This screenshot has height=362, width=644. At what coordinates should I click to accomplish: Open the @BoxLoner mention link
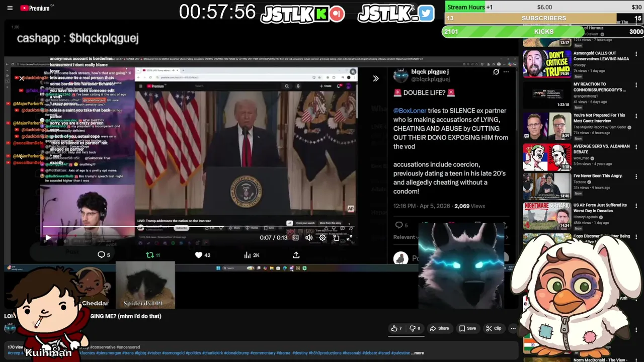coord(410,111)
